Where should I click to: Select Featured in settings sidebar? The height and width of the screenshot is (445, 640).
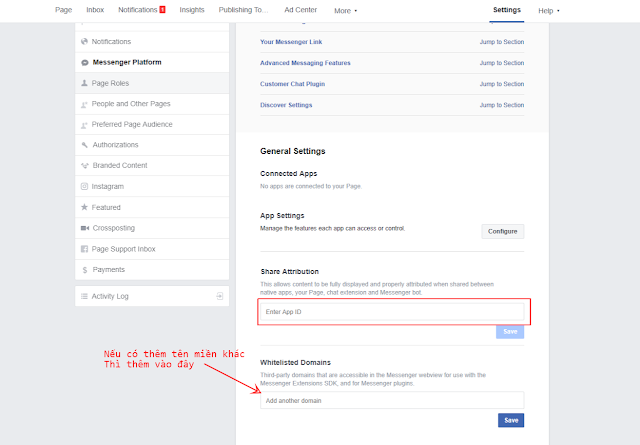(152, 207)
